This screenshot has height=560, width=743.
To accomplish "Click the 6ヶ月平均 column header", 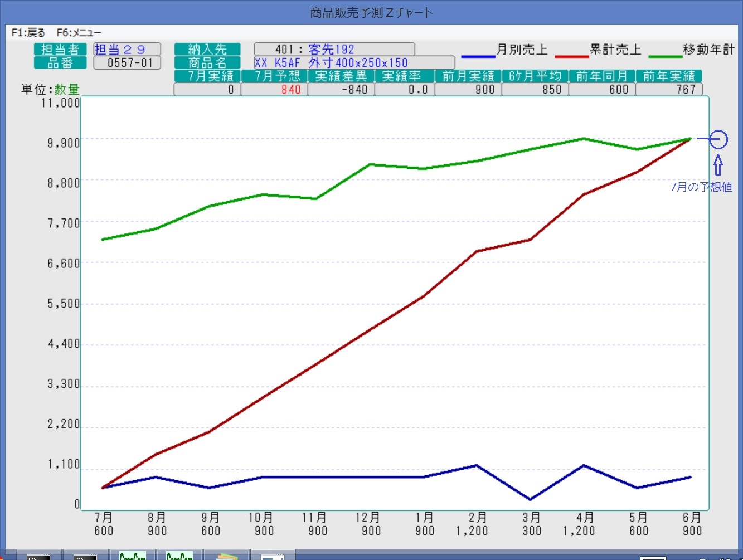I will pyautogui.click(x=535, y=76).
